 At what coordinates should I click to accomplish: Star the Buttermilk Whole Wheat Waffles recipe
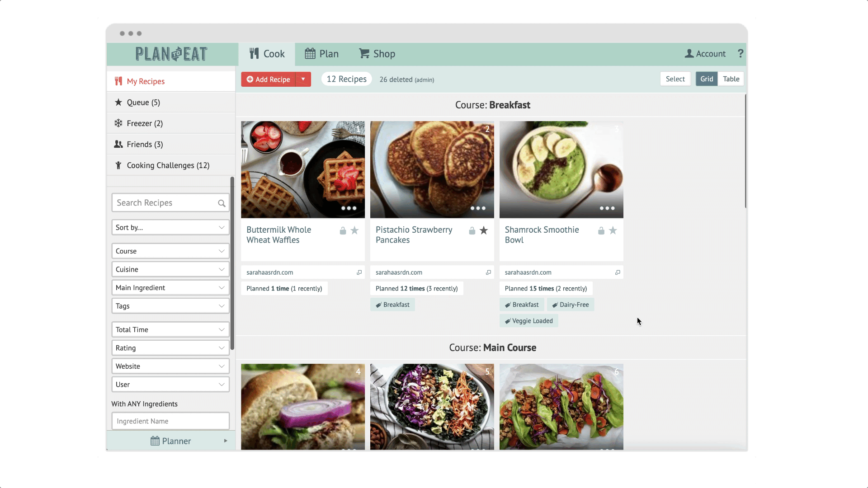(355, 230)
